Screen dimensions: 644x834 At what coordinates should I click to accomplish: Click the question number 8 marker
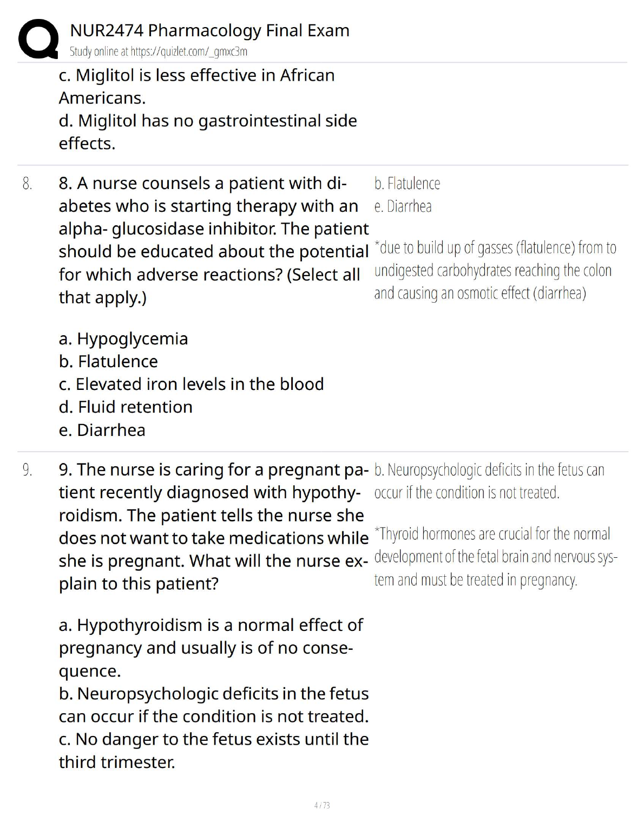[27, 184]
